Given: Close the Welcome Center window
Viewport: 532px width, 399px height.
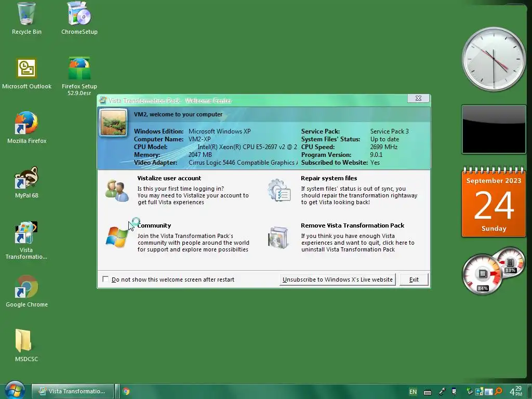Looking at the screenshot, I should [x=418, y=98].
